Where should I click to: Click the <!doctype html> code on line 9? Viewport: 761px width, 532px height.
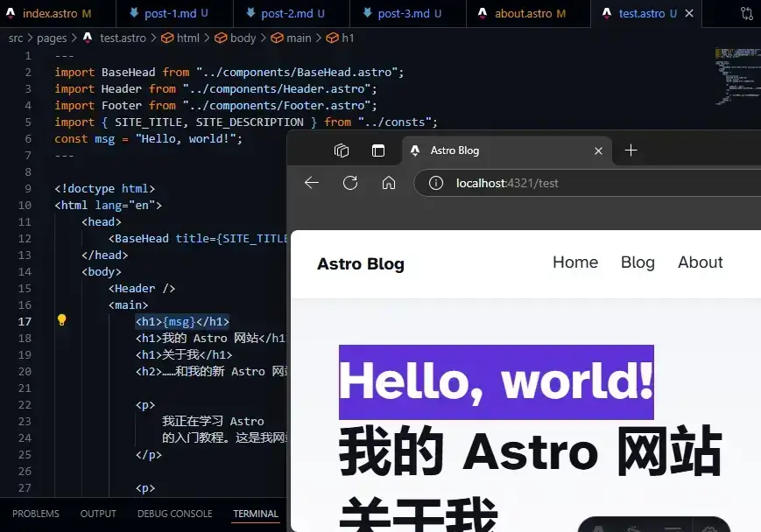[105, 189]
